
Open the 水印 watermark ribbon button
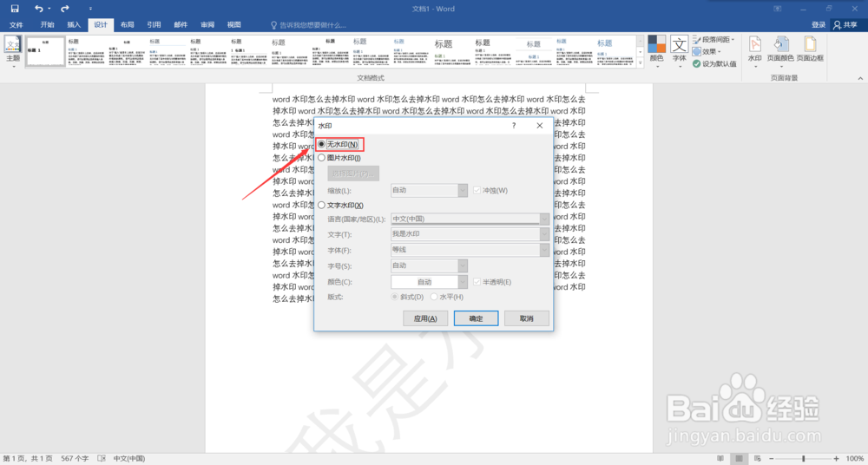(754, 51)
